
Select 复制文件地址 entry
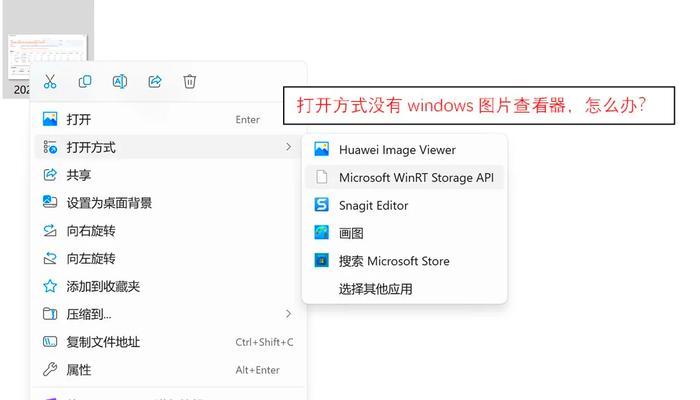point(166,342)
